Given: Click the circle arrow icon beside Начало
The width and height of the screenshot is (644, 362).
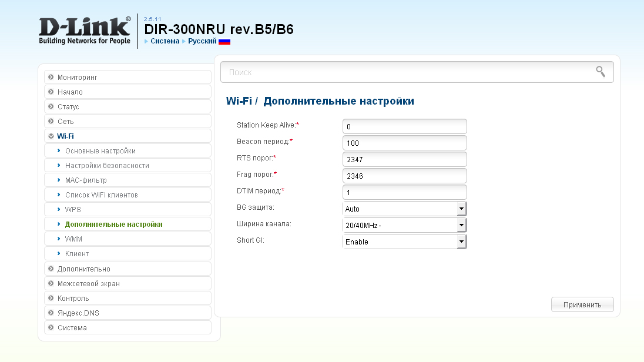Looking at the screenshot, I should coord(51,92).
